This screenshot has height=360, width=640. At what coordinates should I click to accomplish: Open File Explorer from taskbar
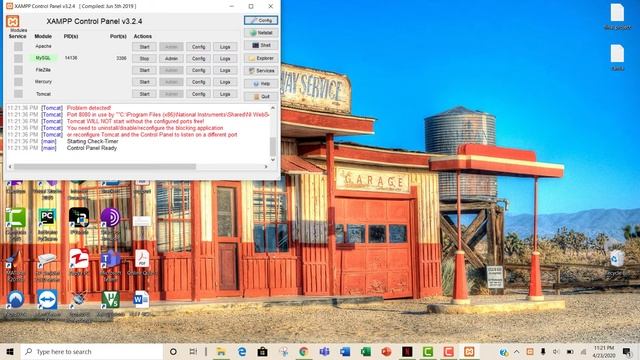[221, 351]
